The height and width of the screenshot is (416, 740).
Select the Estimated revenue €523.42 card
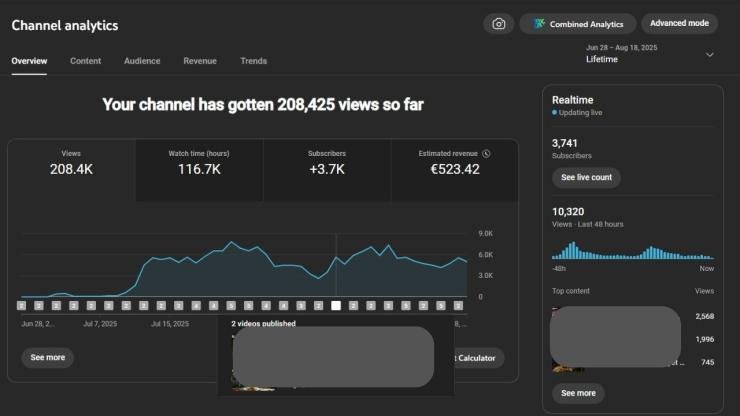(454, 170)
